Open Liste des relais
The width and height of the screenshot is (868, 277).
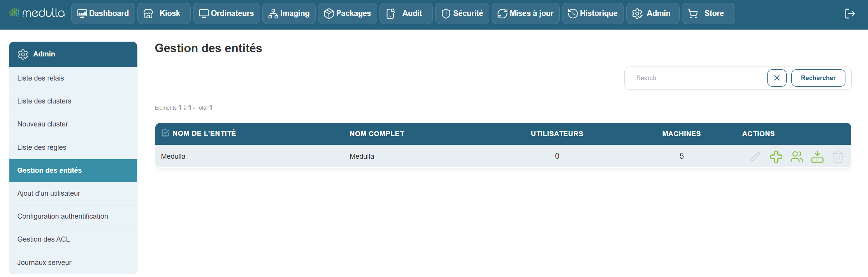click(73, 78)
